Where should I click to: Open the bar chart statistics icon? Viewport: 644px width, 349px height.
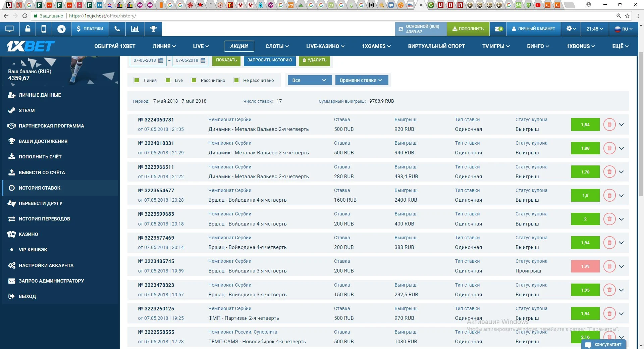pyautogui.click(x=135, y=29)
